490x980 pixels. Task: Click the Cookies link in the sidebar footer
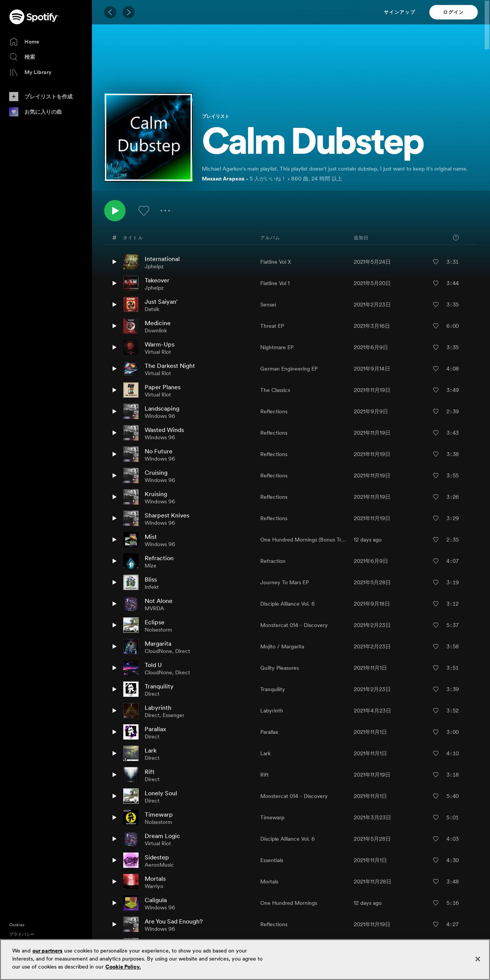(17, 925)
